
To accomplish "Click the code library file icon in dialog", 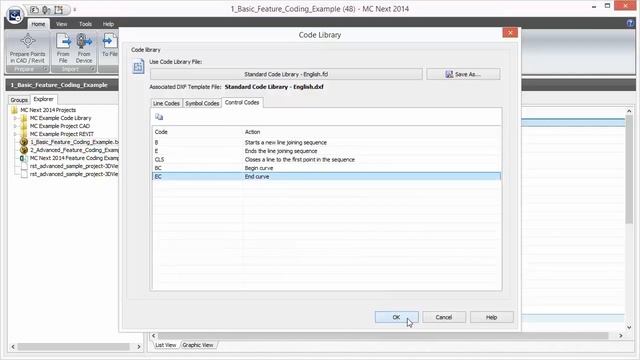I will click(x=138, y=66).
